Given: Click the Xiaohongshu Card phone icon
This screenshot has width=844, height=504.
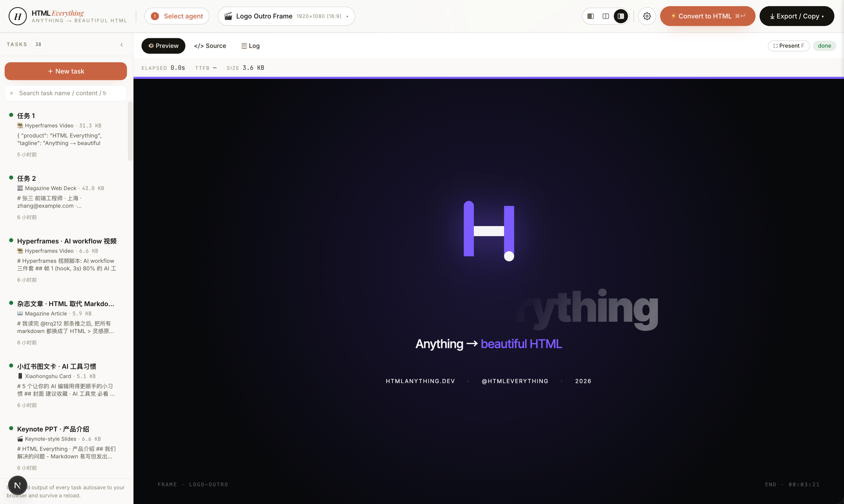Looking at the screenshot, I should pyautogui.click(x=20, y=376).
